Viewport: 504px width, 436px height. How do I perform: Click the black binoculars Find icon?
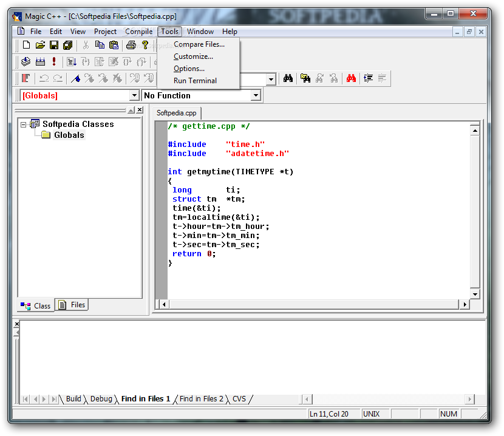288,78
